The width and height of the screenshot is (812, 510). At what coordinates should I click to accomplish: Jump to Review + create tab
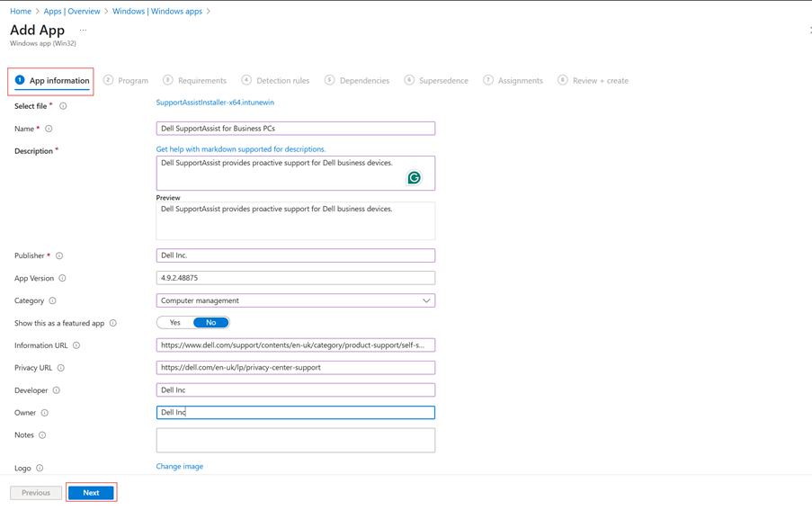(x=593, y=81)
